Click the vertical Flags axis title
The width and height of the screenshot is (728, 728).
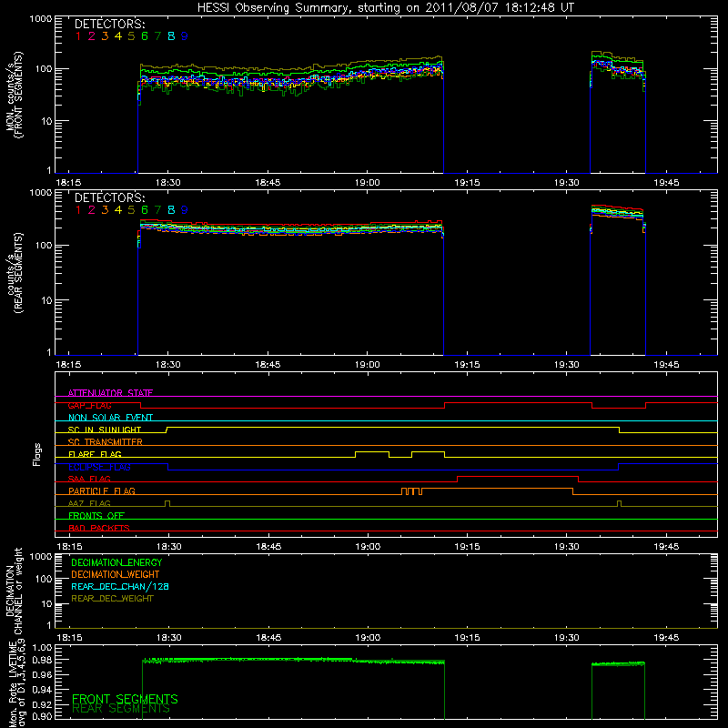pyautogui.click(x=37, y=454)
